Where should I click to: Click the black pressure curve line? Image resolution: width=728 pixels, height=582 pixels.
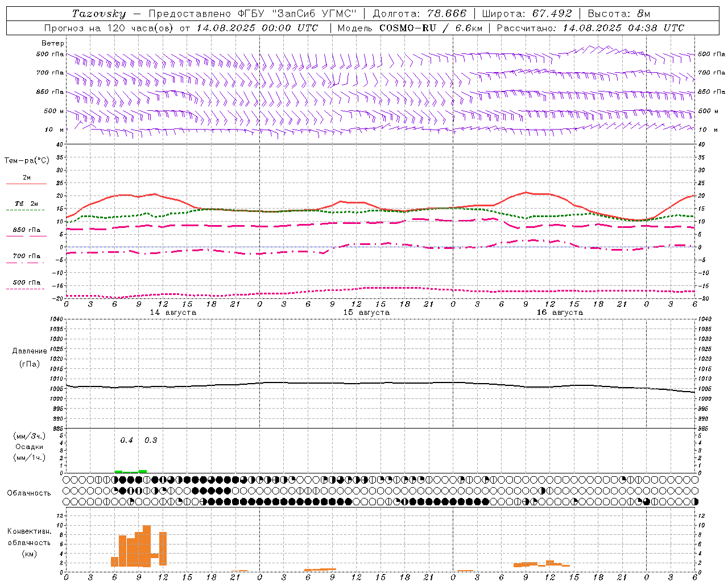(x=380, y=384)
